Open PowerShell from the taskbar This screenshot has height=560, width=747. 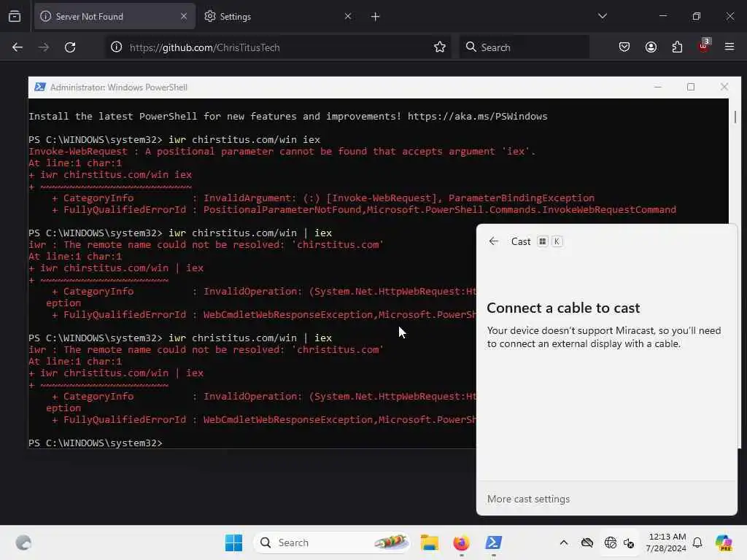click(493, 542)
